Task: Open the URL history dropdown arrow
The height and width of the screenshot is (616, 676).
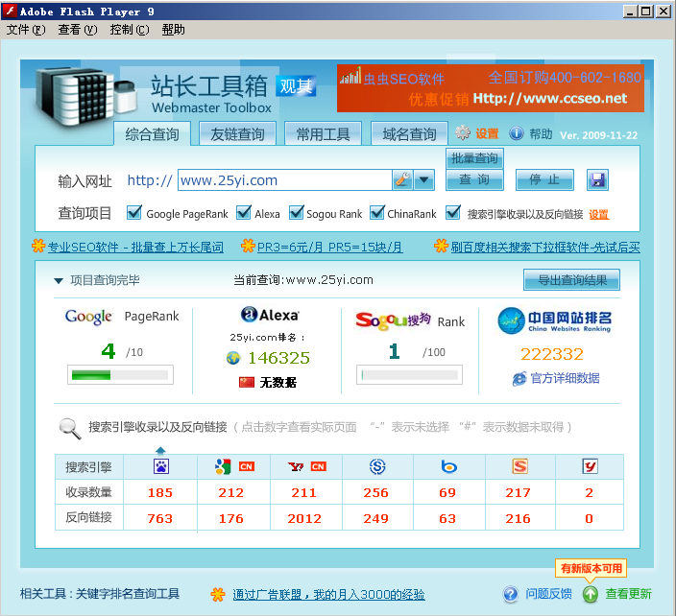Action: coord(423,179)
